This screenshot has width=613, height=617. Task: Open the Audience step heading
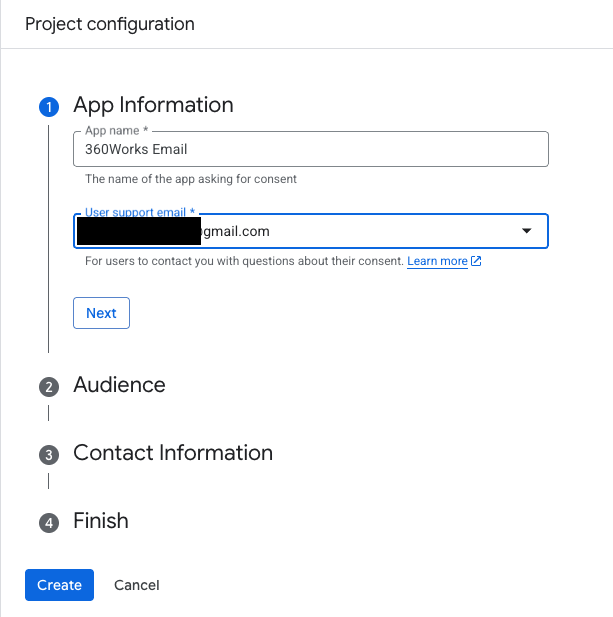point(119,385)
